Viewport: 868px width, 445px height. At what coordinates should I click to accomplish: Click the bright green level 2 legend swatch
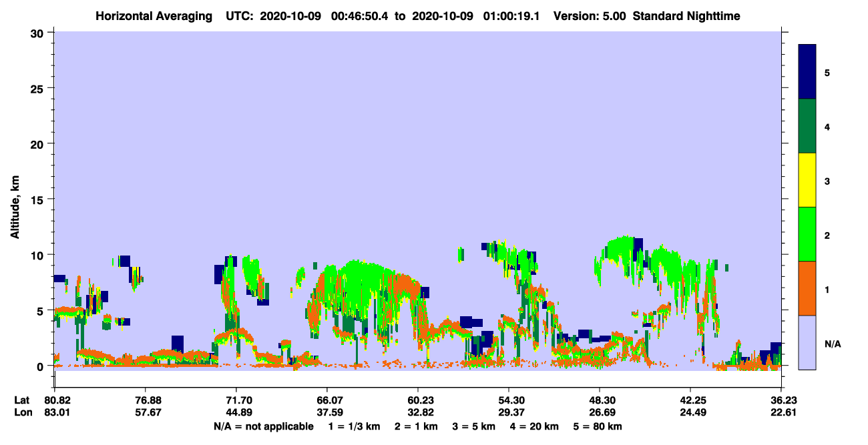[807, 234]
